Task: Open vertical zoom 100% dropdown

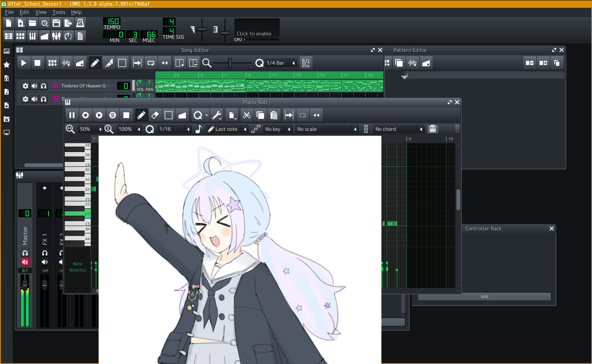Action: 129,129
